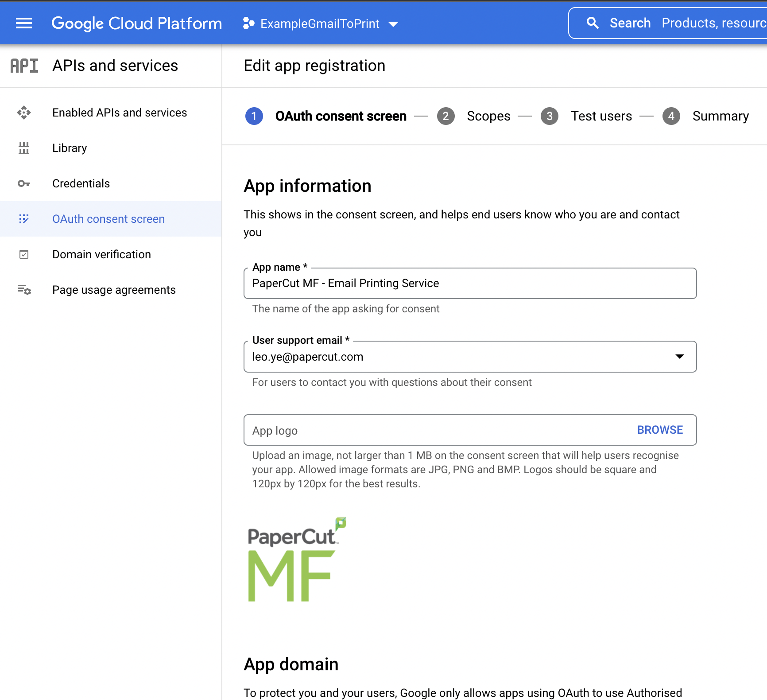The width and height of the screenshot is (767, 700).
Task: Click the Edit app registration title
Action: [x=314, y=66]
